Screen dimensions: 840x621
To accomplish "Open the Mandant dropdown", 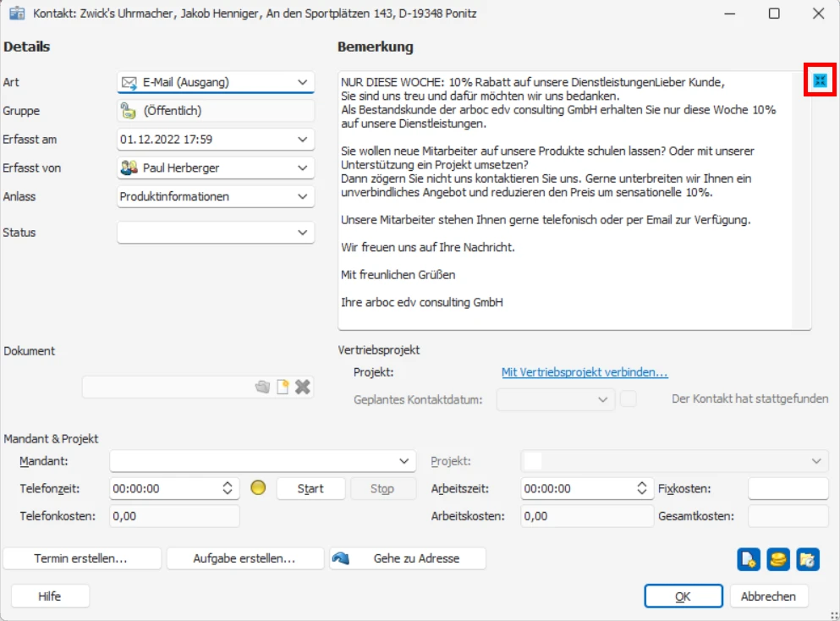I will (404, 461).
